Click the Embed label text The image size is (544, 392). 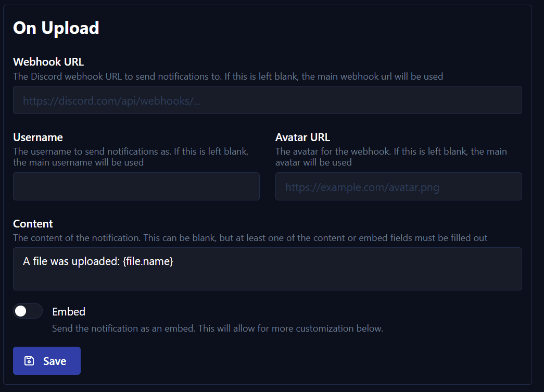point(68,311)
